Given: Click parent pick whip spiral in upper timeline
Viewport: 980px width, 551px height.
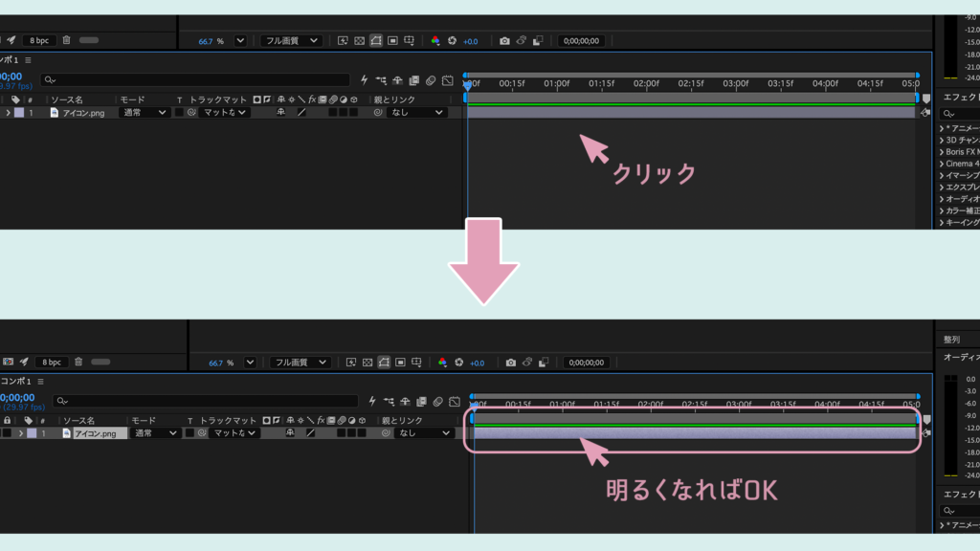Looking at the screenshot, I should point(377,113).
